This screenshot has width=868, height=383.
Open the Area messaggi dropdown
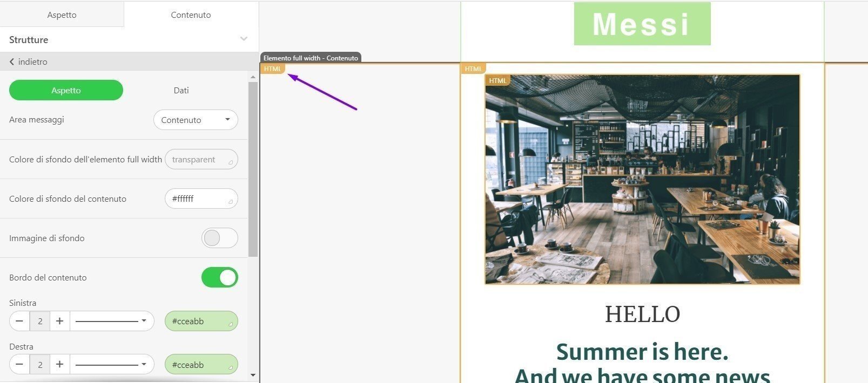196,120
